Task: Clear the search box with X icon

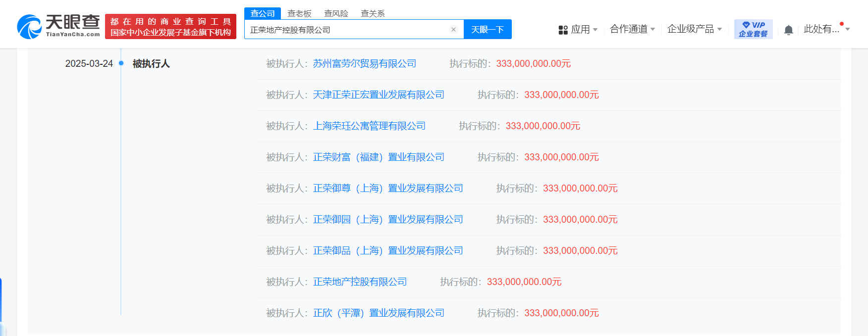Action: click(453, 30)
